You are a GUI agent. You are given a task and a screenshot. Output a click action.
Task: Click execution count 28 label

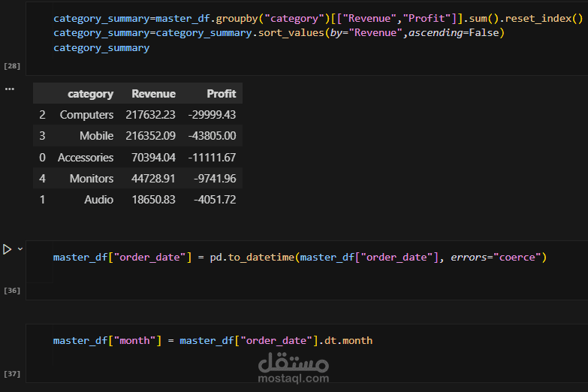pyautogui.click(x=12, y=66)
